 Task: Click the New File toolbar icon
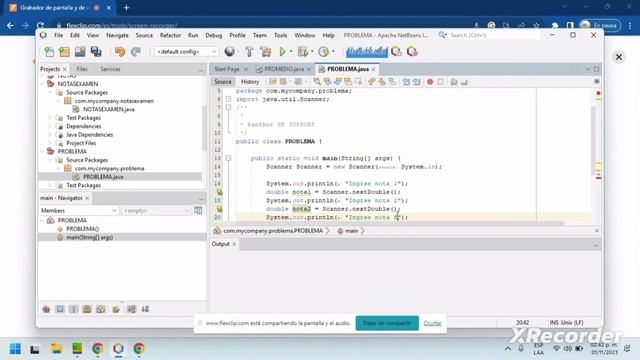[49, 52]
